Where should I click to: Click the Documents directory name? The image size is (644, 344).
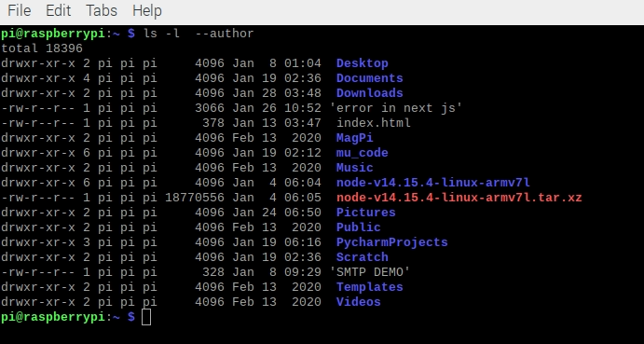[370, 78]
